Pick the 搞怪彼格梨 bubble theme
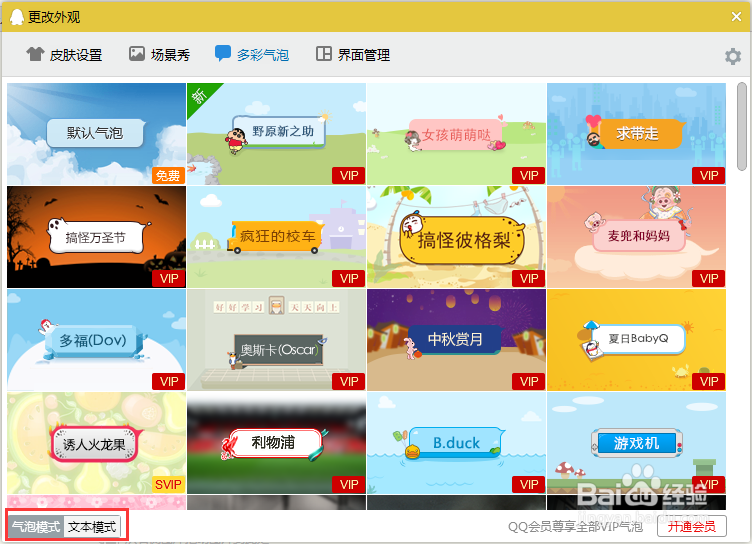Viewport: 752px width, 544px height. (x=457, y=237)
